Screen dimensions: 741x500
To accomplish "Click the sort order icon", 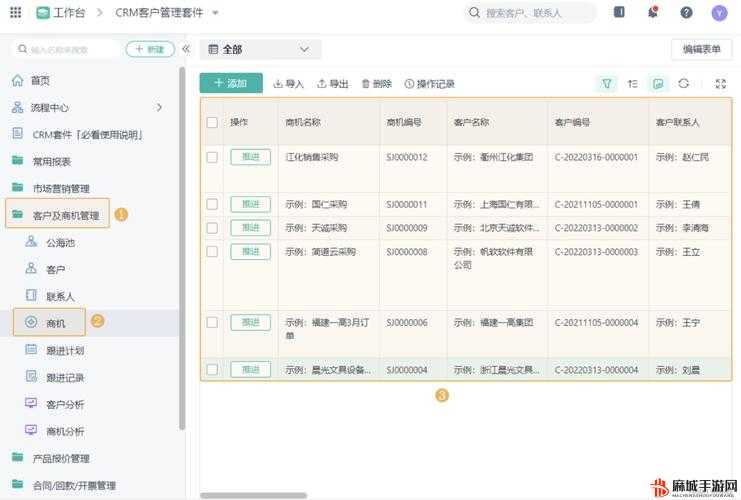I will [x=632, y=84].
